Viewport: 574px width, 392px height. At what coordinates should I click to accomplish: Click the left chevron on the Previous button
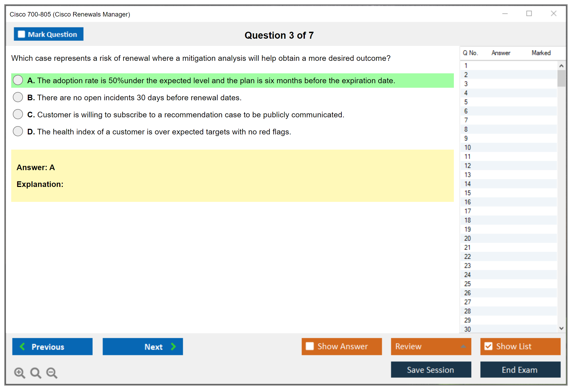pos(22,346)
